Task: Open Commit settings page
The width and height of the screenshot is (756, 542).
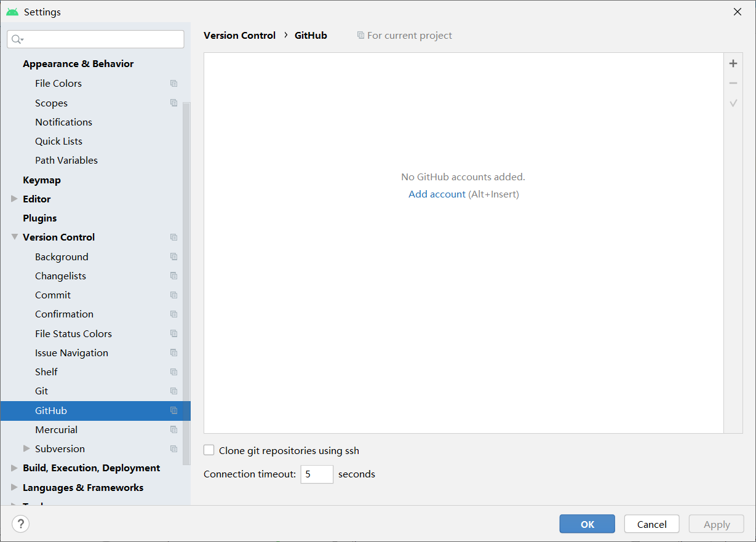Action: coord(53,295)
